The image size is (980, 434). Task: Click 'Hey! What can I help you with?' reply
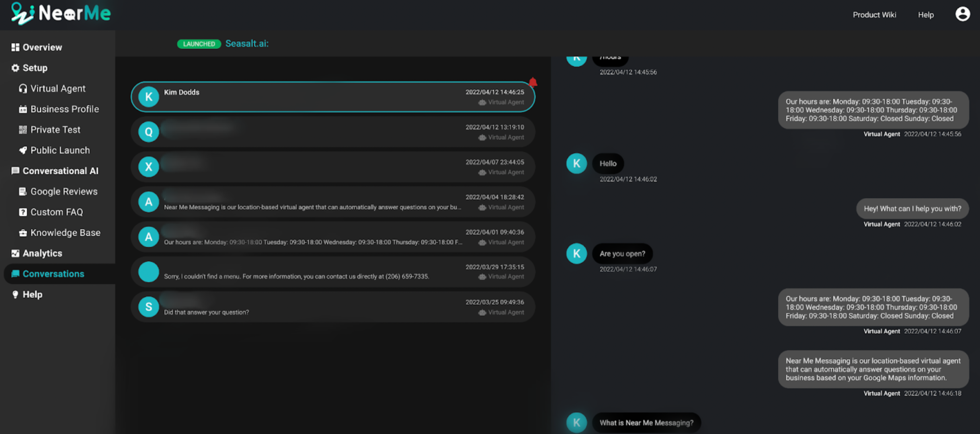(912, 209)
